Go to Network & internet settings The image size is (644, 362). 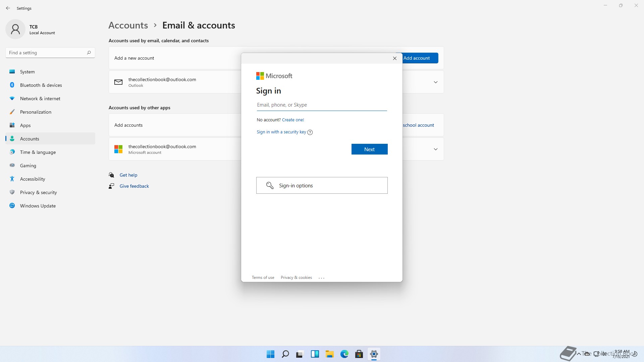pos(50,99)
